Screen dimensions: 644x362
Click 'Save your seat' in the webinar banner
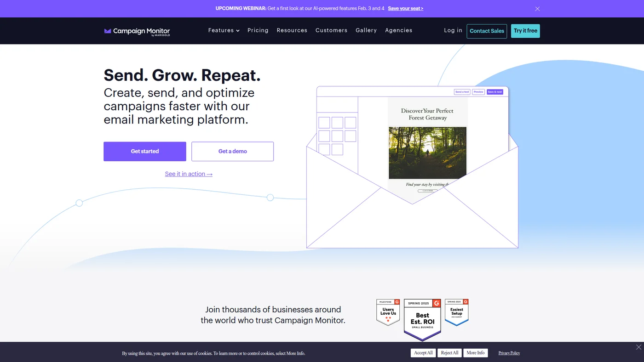405,8
